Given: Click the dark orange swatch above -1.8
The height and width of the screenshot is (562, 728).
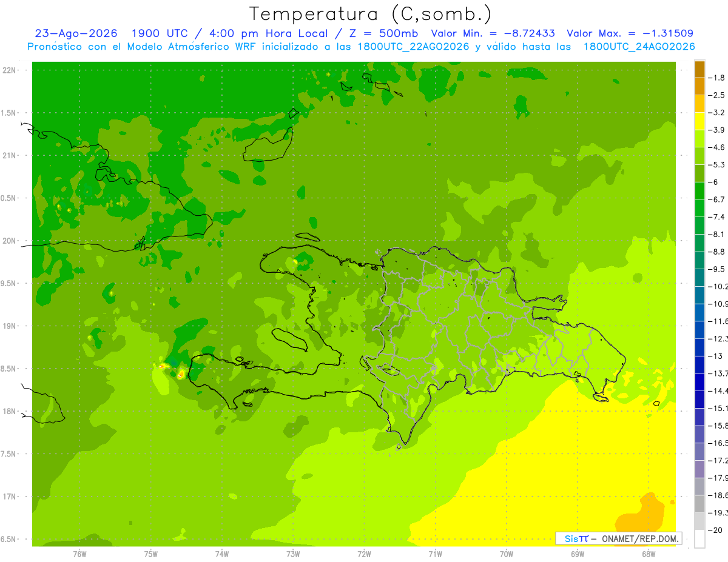Looking at the screenshot, I should pyautogui.click(x=699, y=69).
